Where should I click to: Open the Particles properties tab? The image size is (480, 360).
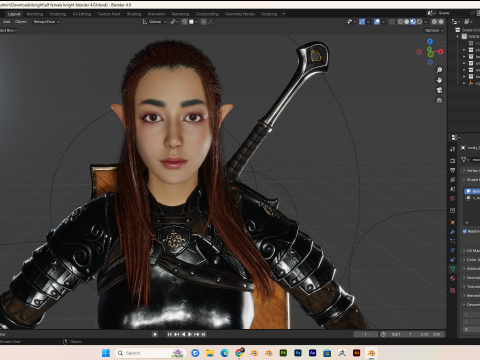coord(452,241)
